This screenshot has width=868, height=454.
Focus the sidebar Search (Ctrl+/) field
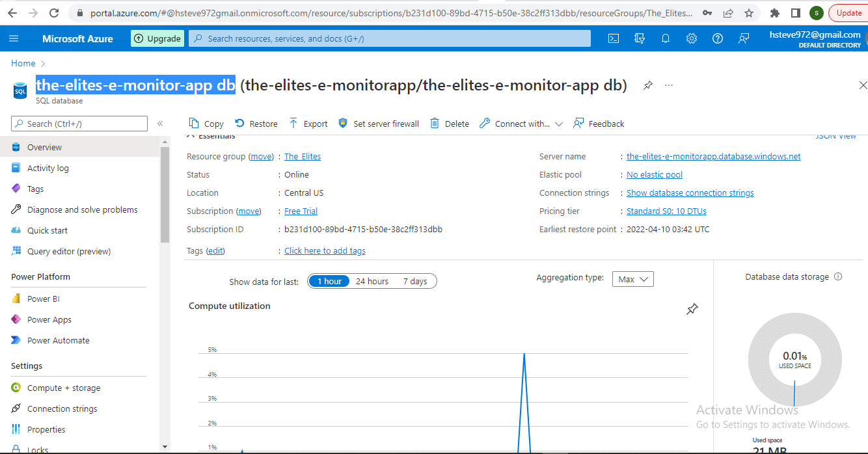79,124
